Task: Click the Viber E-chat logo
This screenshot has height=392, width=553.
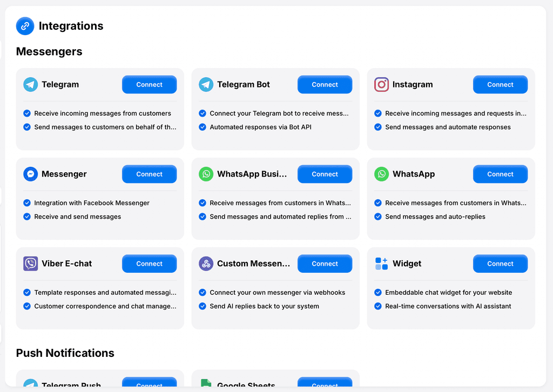Action: click(30, 263)
